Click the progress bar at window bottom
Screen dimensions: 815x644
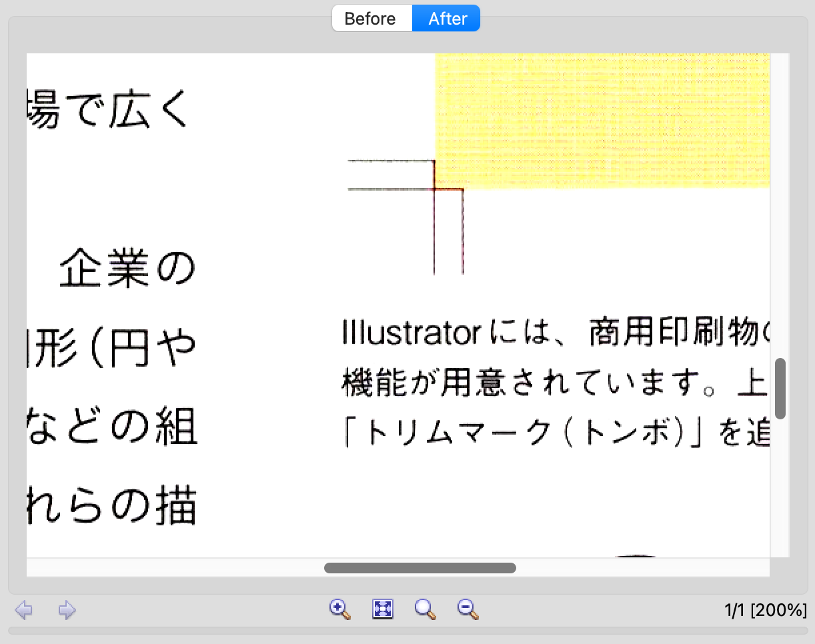pos(407,631)
